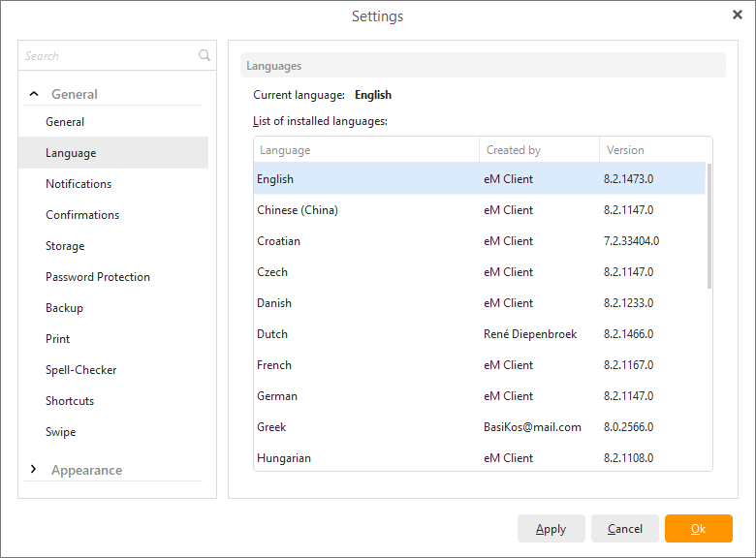Choose the German language row

point(277,396)
